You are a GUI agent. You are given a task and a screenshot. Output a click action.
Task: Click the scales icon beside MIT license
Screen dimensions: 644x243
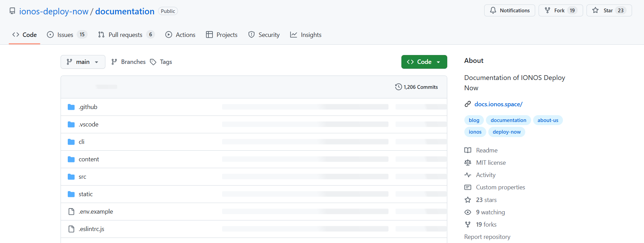(468, 163)
